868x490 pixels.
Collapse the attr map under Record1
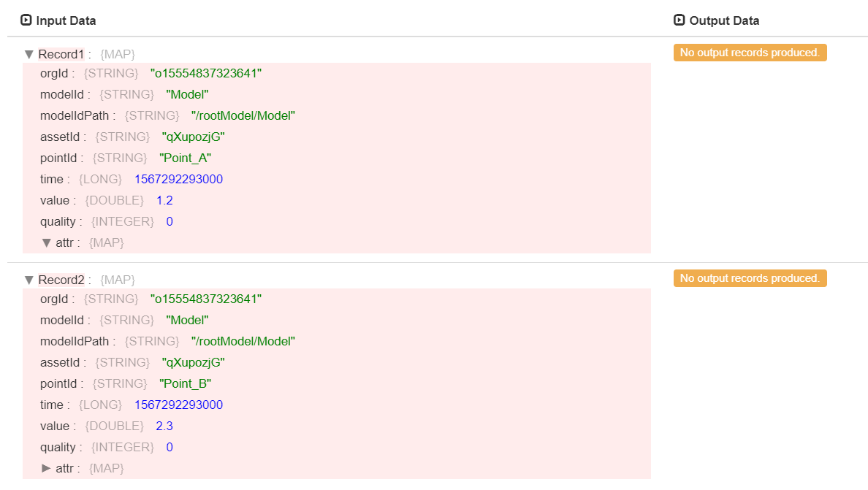click(x=46, y=242)
